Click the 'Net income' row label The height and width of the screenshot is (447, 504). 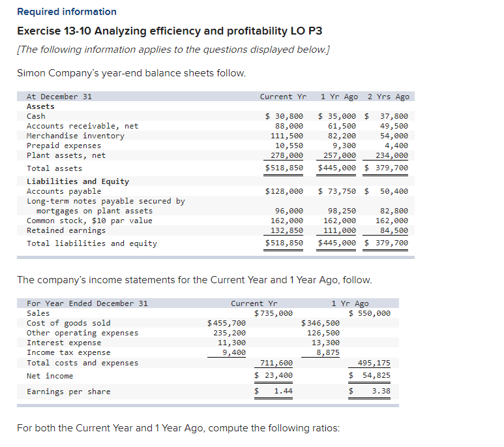coord(50,376)
